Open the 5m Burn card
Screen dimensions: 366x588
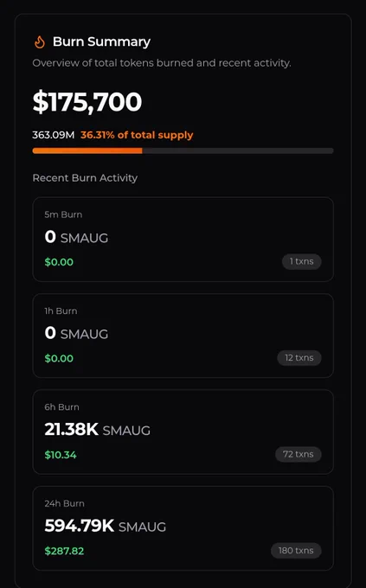[183, 240]
